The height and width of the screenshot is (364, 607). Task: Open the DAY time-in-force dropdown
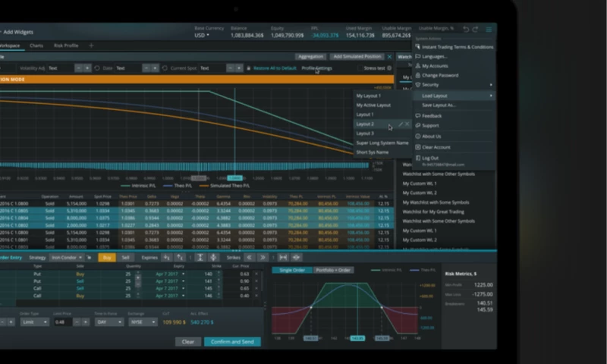click(x=110, y=322)
